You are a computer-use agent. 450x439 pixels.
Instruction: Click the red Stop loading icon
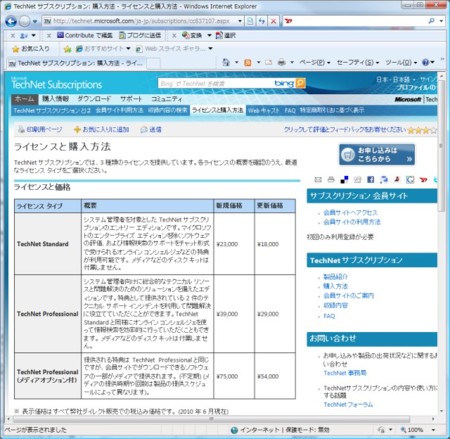point(273,21)
